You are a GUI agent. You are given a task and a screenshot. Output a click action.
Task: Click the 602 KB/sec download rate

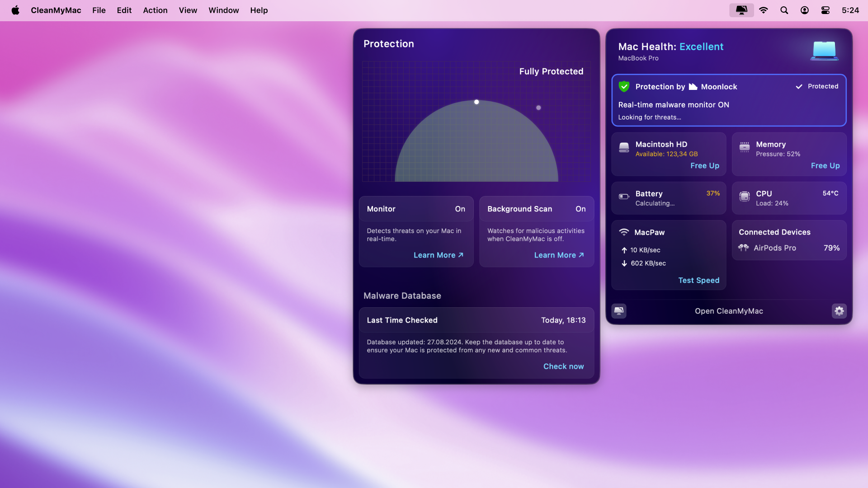pos(648,263)
